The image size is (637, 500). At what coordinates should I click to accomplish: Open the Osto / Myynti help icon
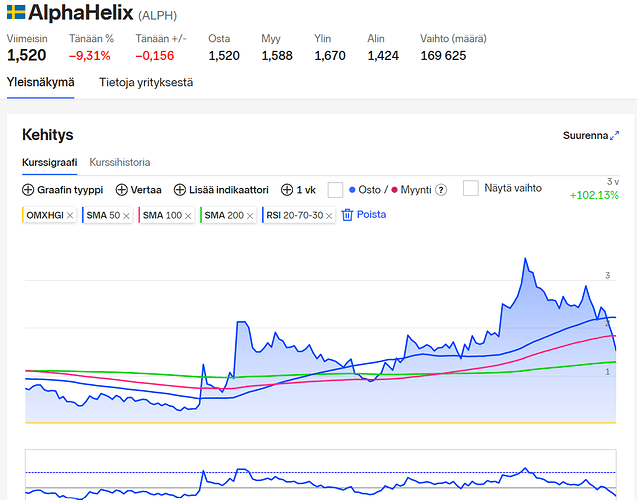click(441, 190)
